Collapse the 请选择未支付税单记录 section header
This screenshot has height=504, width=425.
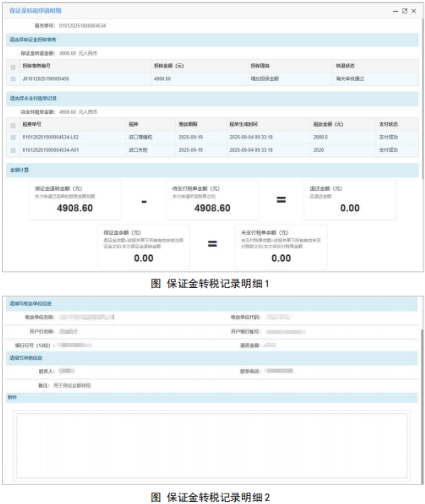[212, 99]
